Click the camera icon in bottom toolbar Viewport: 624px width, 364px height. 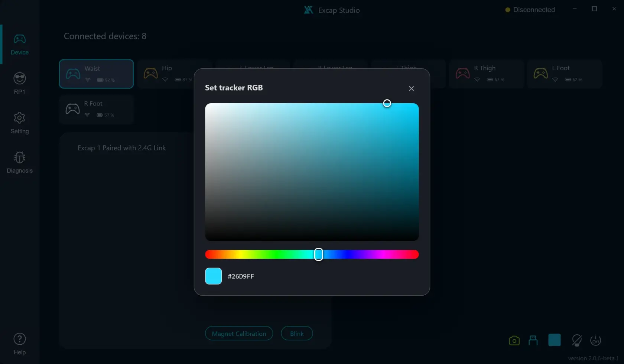(514, 340)
